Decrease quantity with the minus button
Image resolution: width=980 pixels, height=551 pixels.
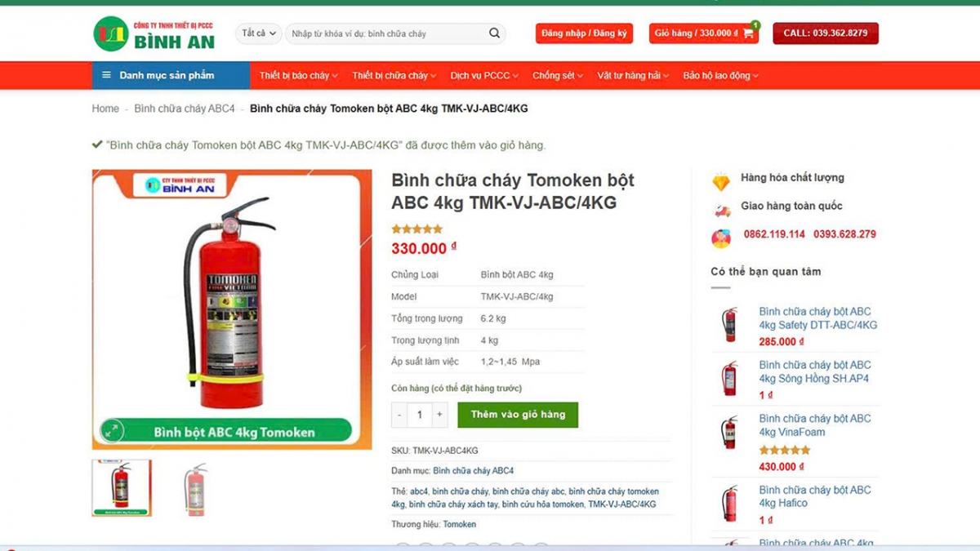[399, 415]
